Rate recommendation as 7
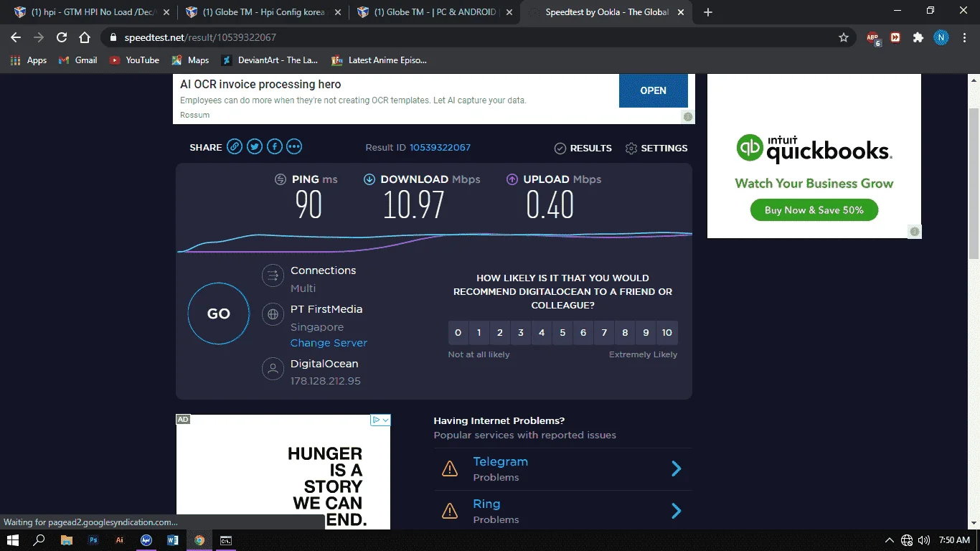980x551 pixels. click(604, 332)
